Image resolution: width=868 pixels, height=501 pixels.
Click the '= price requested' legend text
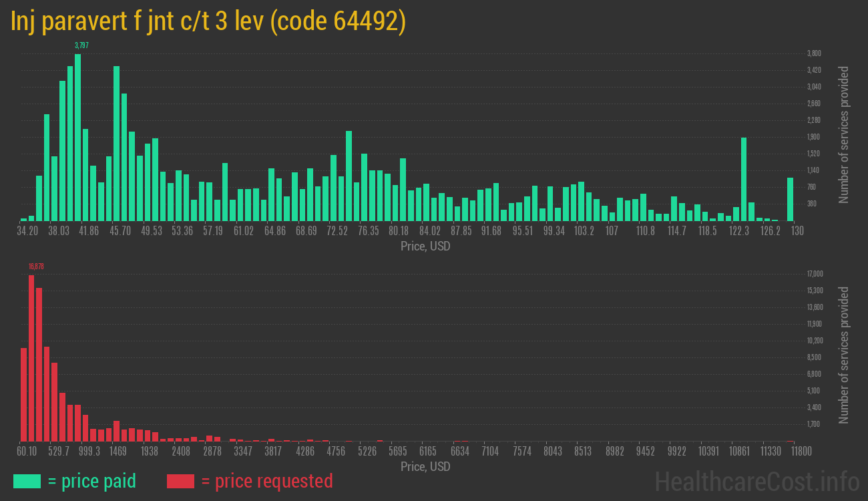pyautogui.click(x=266, y=481)
